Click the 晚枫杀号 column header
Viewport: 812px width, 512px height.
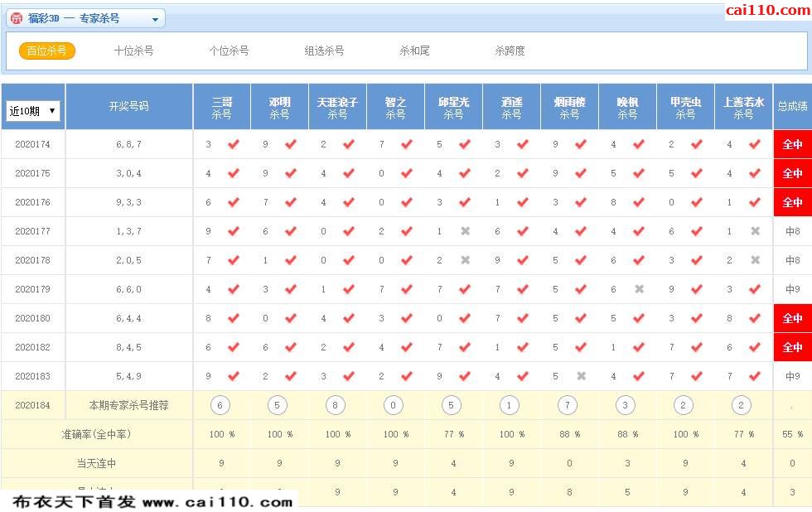(x=628, y=107)
